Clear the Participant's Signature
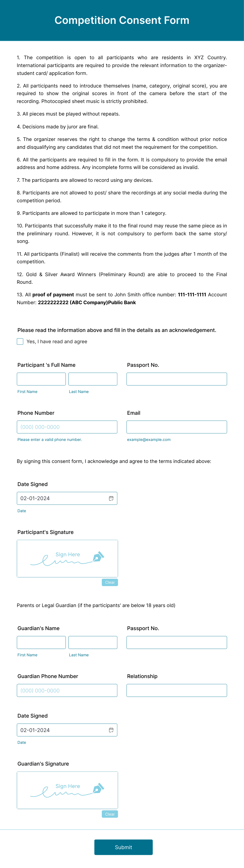The image size is (244, 868). [110, 582]
